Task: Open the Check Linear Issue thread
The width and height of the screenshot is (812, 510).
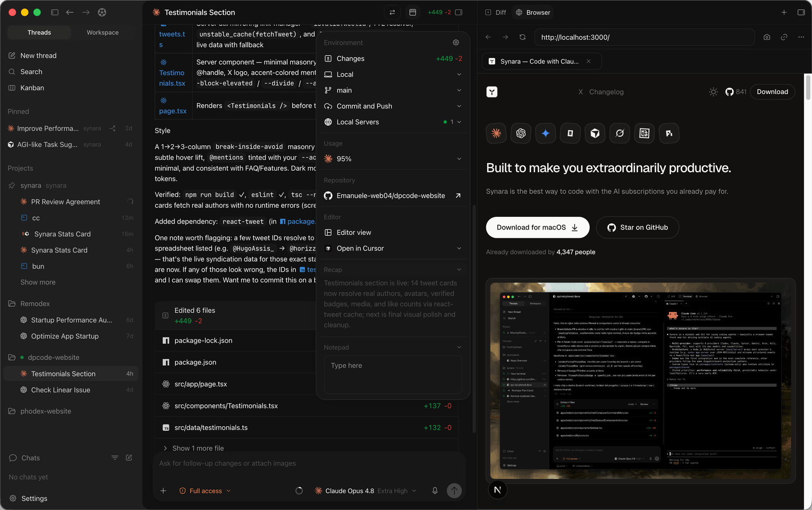Action: click(x=71, y=390)
